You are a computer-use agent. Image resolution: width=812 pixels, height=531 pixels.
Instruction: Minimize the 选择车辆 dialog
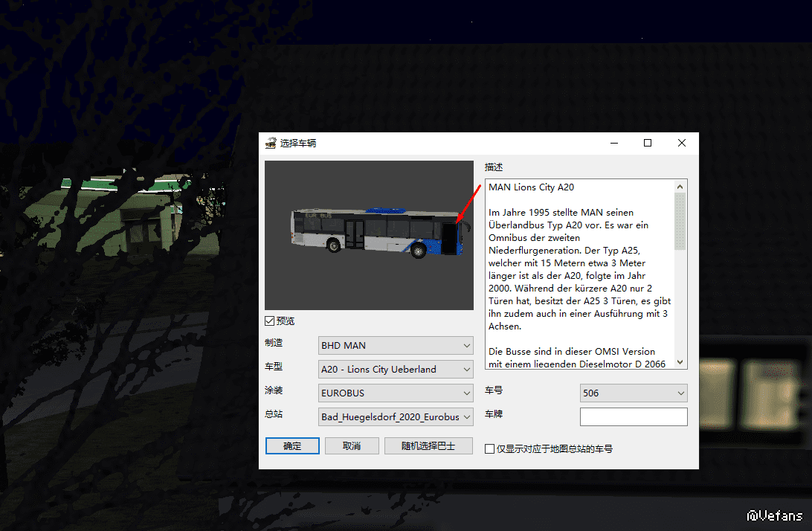point(614,143)
